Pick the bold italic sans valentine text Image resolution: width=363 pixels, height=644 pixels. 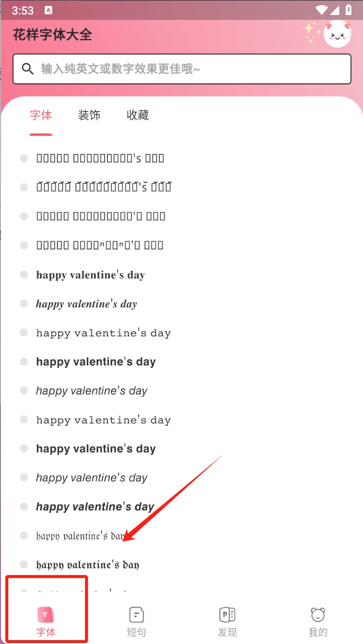[95, 507]
